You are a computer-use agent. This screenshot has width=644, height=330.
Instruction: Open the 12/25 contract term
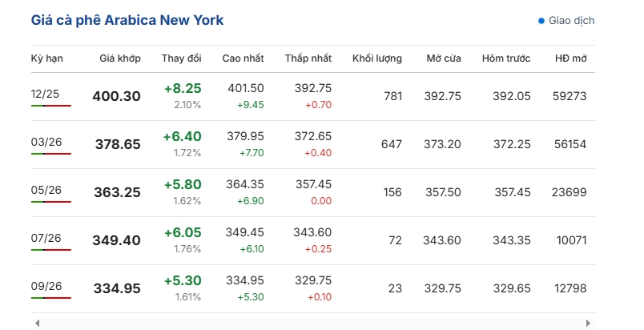pos(46,94)
